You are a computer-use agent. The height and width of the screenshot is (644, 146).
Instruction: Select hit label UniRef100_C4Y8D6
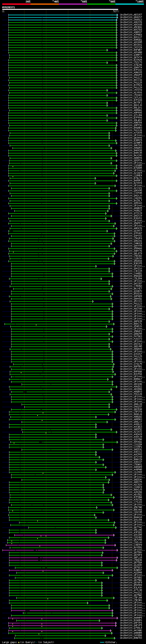click(131, 635)
